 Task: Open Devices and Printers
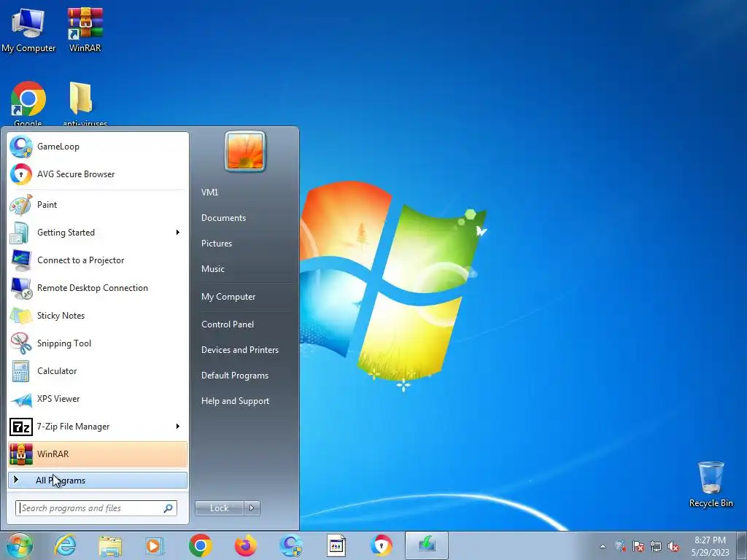239,350
